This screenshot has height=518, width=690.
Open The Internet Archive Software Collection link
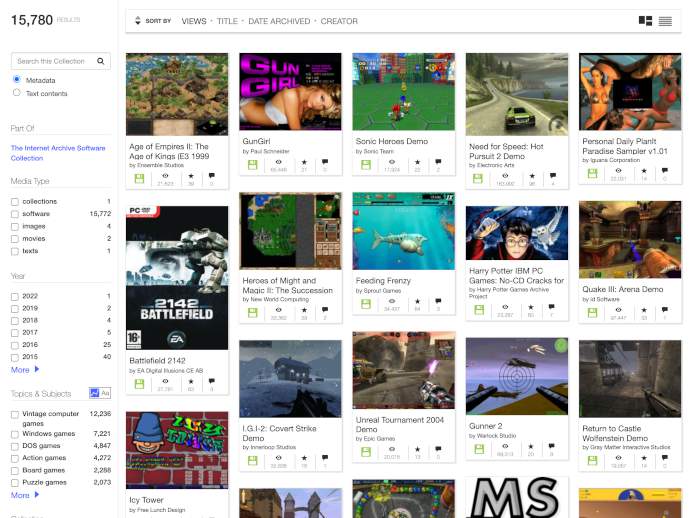(58, 153)
